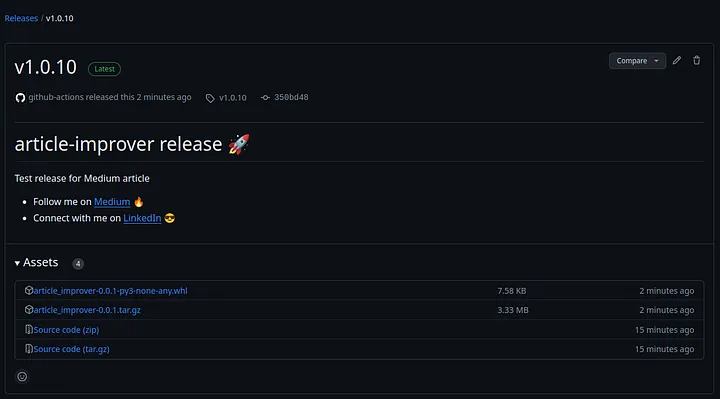Screen dimensions: 720x399
Task: Open the Medium link
Action: tap(112, 202)
